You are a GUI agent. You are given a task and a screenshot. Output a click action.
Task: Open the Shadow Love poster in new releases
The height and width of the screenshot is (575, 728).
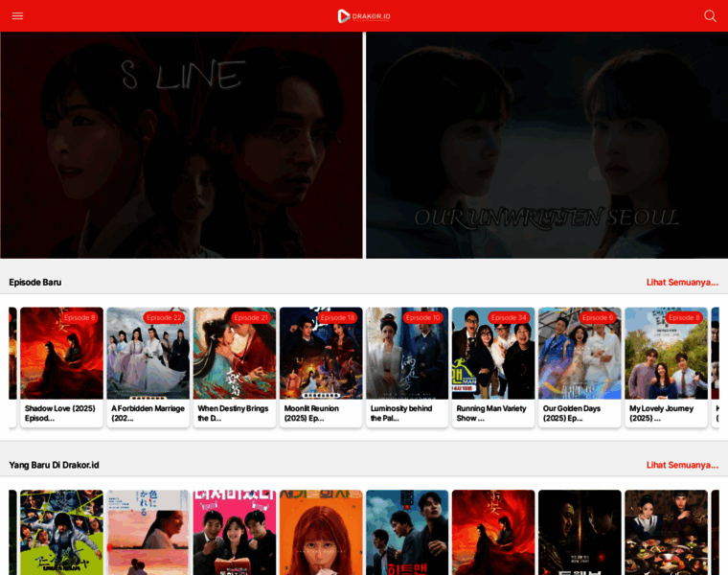[x=493, y=532]
